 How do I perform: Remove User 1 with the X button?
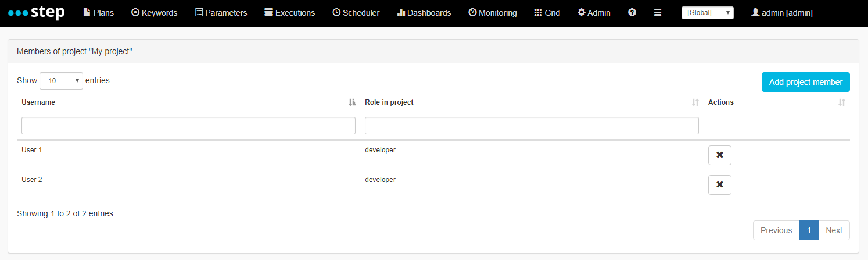720,155
